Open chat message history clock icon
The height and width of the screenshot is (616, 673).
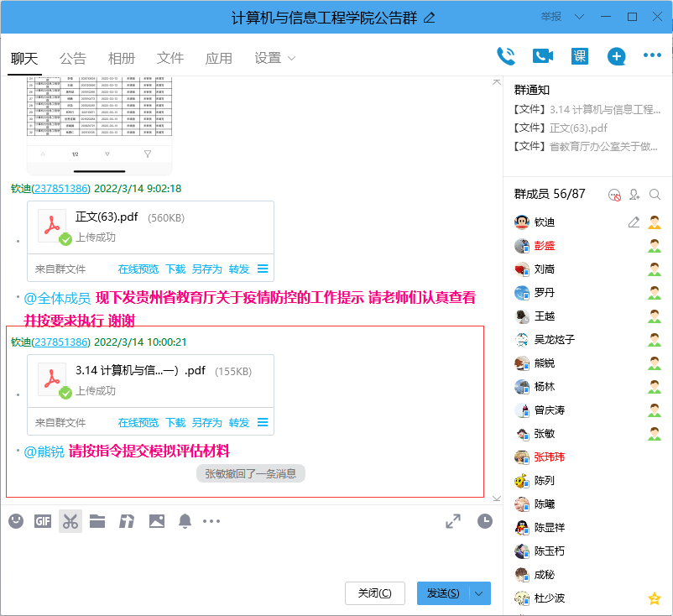point(485,520)
